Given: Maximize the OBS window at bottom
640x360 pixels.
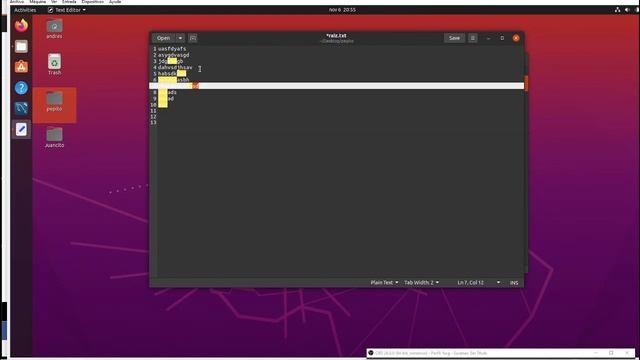Looking at the screenshot, I should (611, 353).
